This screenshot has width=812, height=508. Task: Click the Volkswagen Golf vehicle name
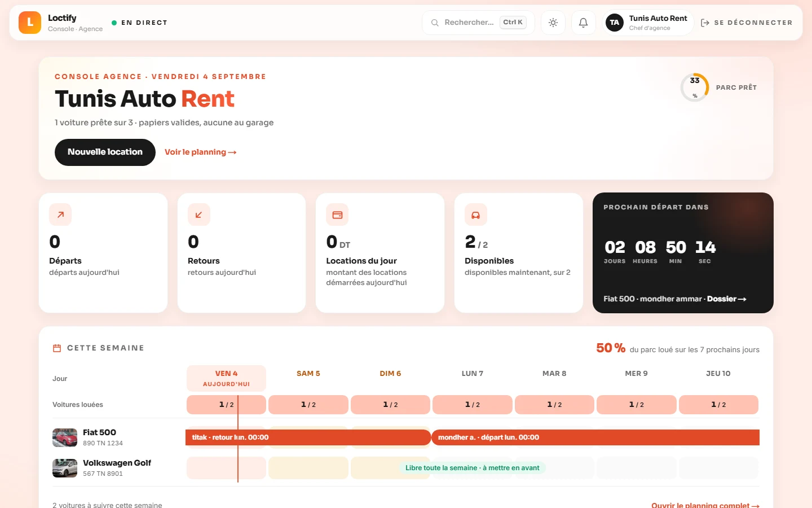pos(117,463)
